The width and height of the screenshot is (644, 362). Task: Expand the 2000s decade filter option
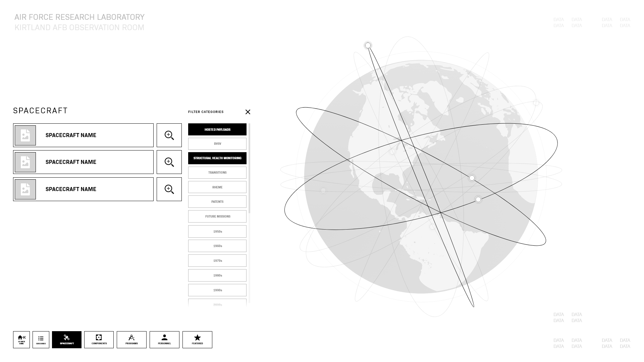[217, 304]
